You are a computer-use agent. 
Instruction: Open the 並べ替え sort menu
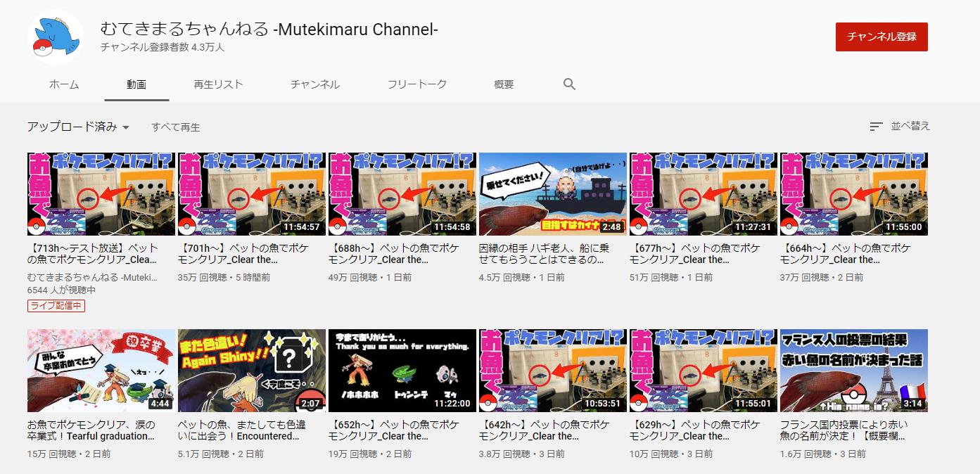[910, 127]
